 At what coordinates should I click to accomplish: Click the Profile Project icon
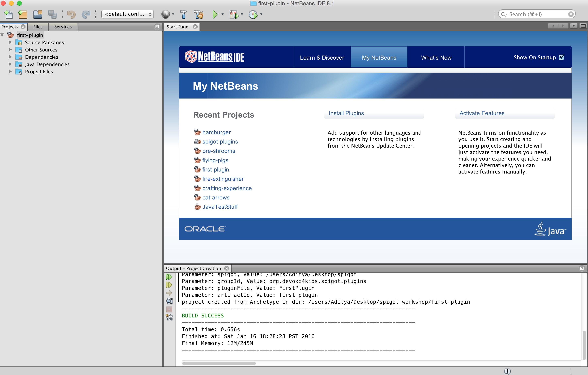253,14
